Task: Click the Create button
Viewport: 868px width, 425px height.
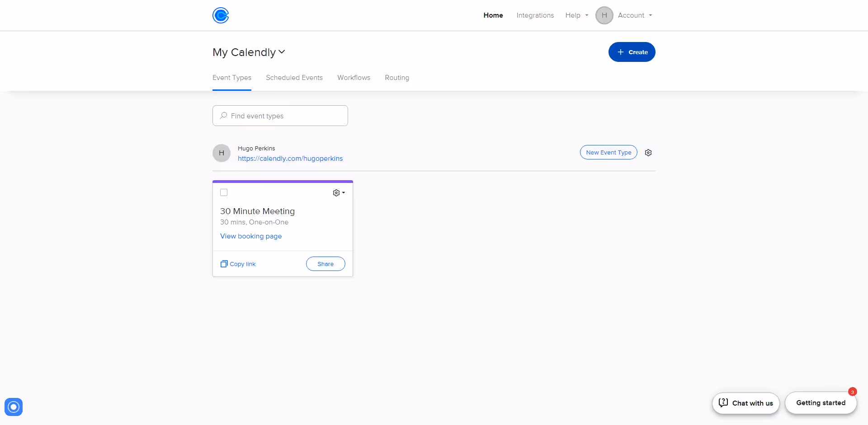Action: (632, 52)
